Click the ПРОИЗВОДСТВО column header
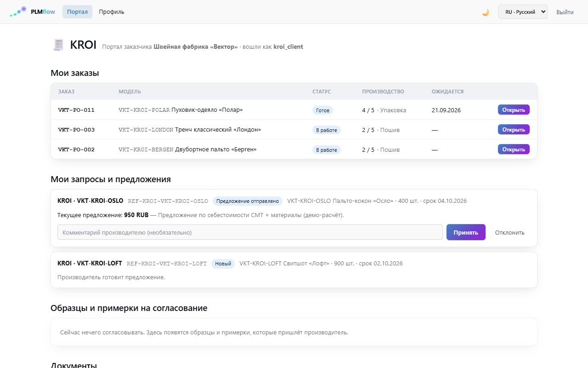Screen dimensions: 588x368 383,92
